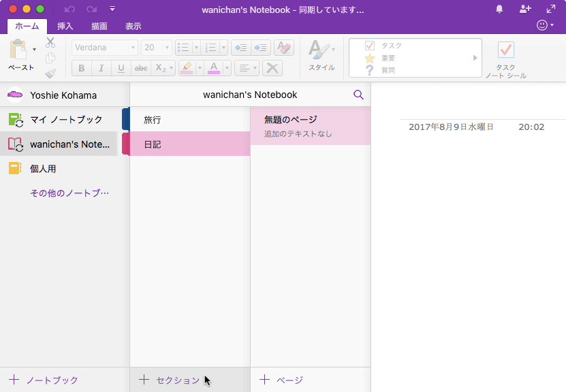
Task: Select wanichan's Note... notebook
Action: (x=59, y=144)
